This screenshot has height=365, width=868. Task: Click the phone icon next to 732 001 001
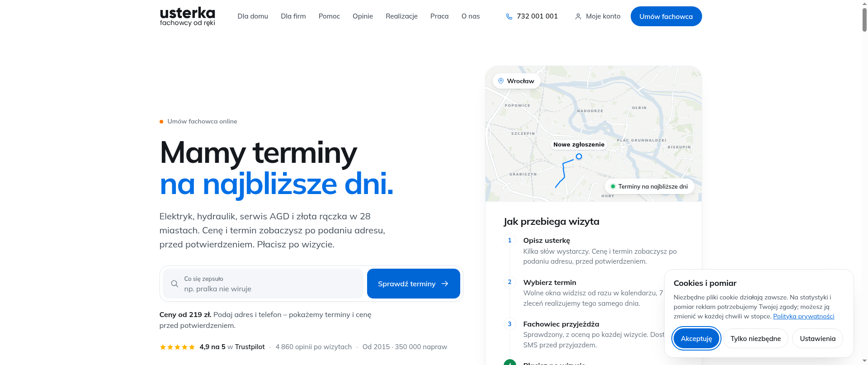(509, 16)
